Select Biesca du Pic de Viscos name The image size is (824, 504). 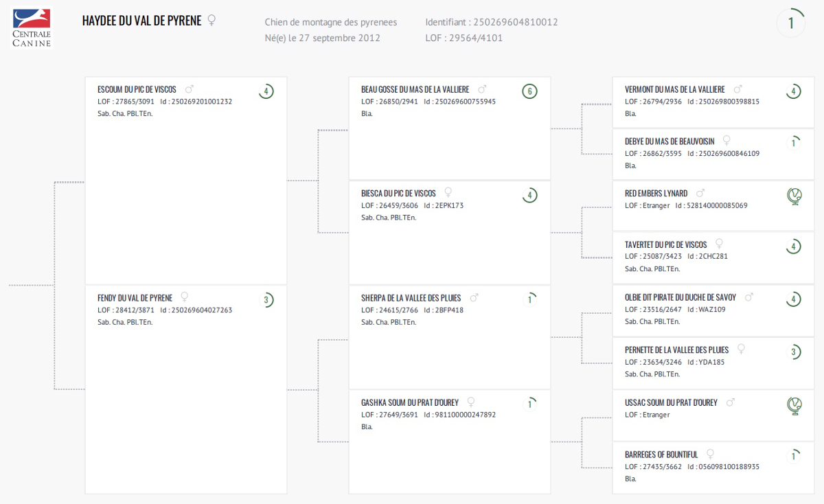(398, 194)
